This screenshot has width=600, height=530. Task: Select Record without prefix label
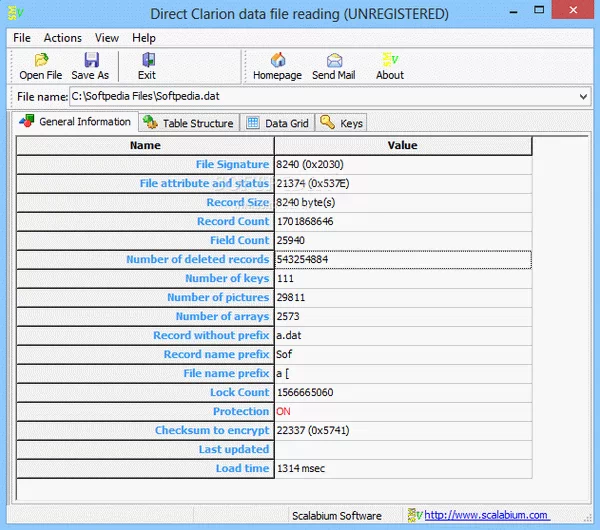(x=211, y=336)
